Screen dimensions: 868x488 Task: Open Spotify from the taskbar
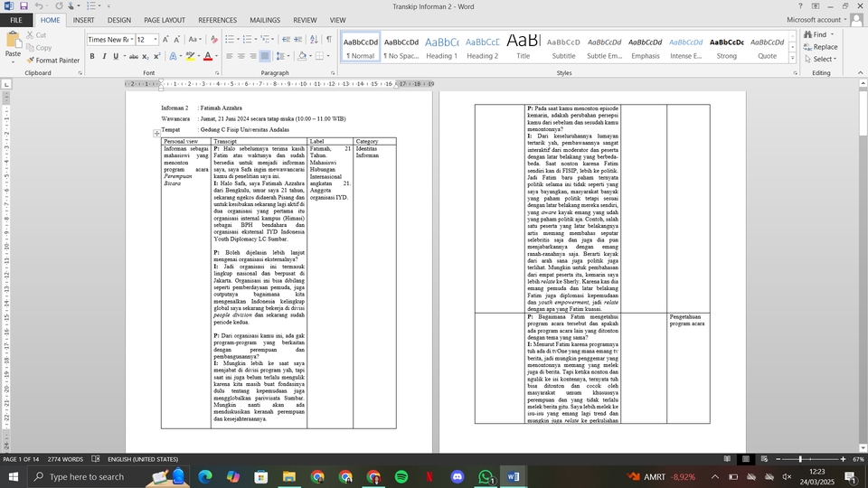401,476
